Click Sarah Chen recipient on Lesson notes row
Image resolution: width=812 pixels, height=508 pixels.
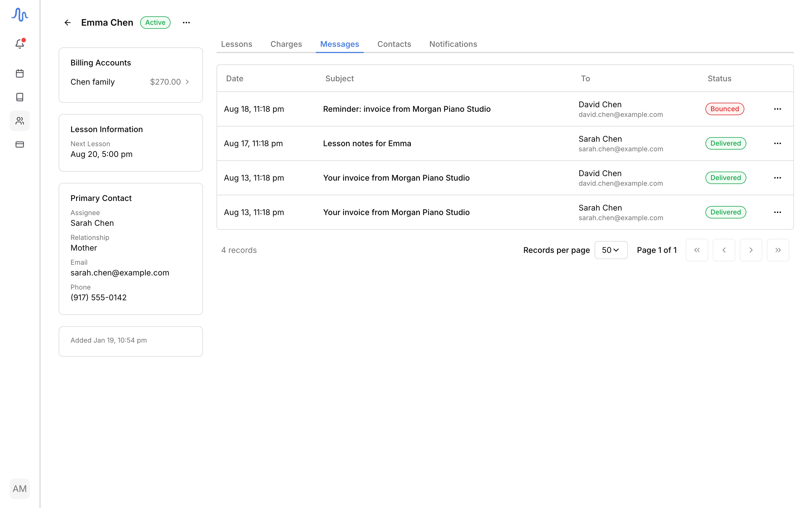600,139
